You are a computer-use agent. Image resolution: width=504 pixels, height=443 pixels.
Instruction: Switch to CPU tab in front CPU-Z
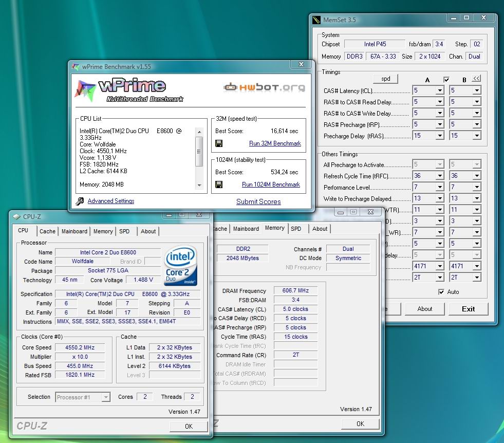(x=23, y=231)
